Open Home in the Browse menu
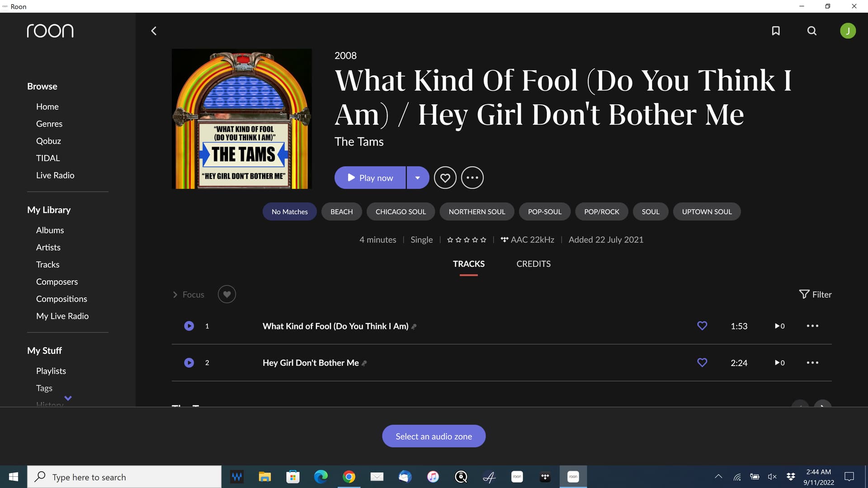The width and height of the screenshot is (868, 488). click(47, 107)
